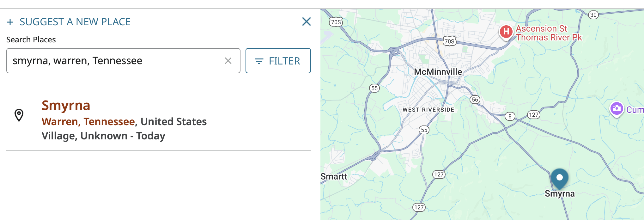
Task: Click the plus icon beside Suggest a New Place
Action: coord(10,22)
